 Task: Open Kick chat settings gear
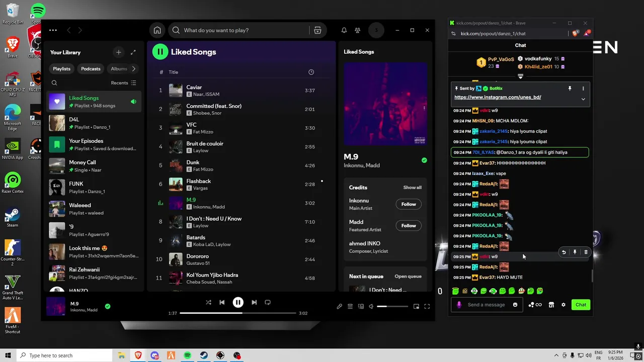(x=563, y=305)
